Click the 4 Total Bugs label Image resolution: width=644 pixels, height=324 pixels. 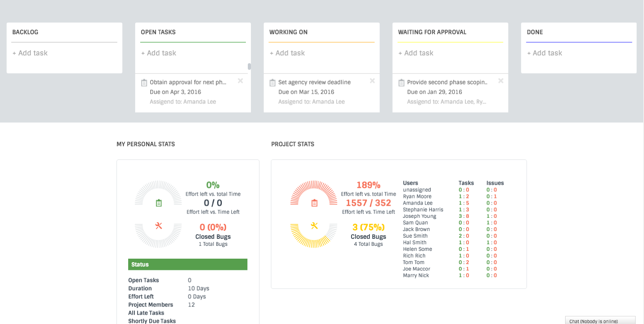tap(368, 244)
